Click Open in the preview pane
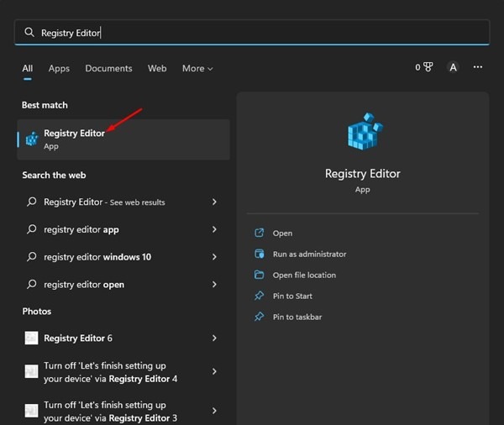 tap(282, 233)
